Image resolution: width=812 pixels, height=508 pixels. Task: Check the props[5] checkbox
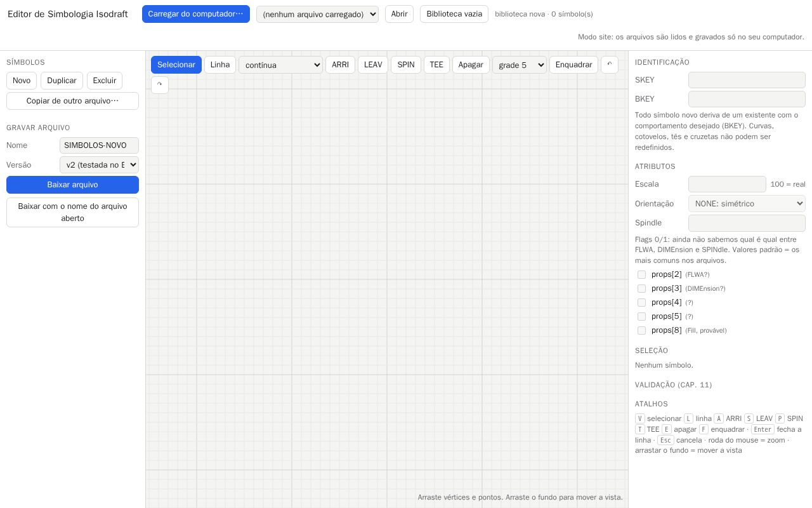click(x=641, y=317)
